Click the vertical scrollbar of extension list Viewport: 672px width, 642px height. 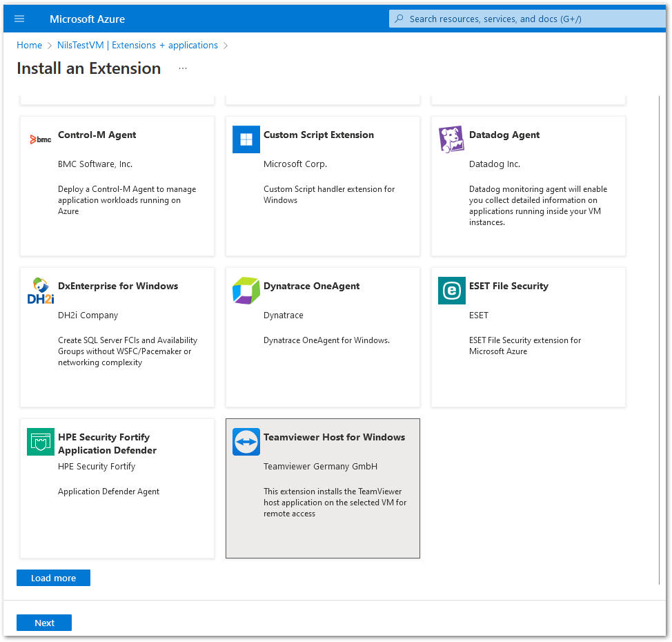pyautogui.click(x=660, y=338)
